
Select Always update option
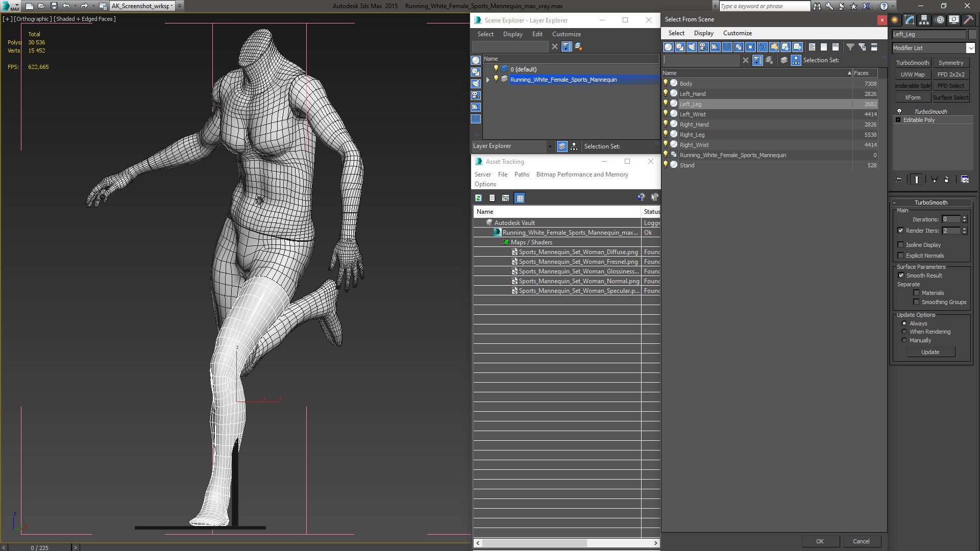tap(904, 323)
